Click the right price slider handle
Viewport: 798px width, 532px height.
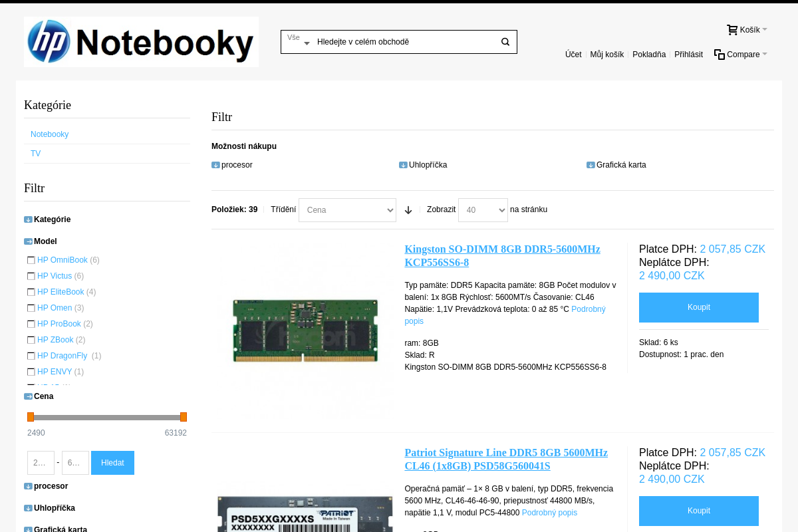(184, 417)
